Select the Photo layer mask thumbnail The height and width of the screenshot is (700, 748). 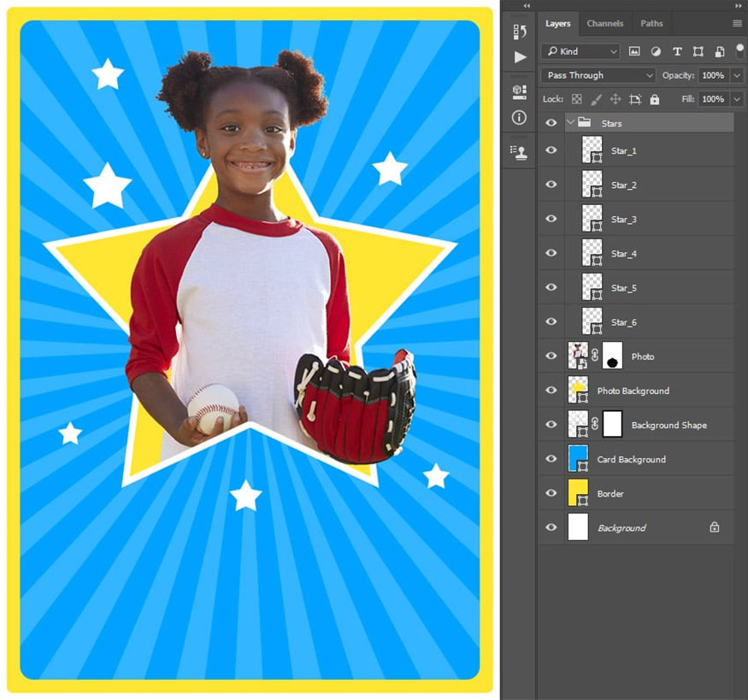coord(612,356)
